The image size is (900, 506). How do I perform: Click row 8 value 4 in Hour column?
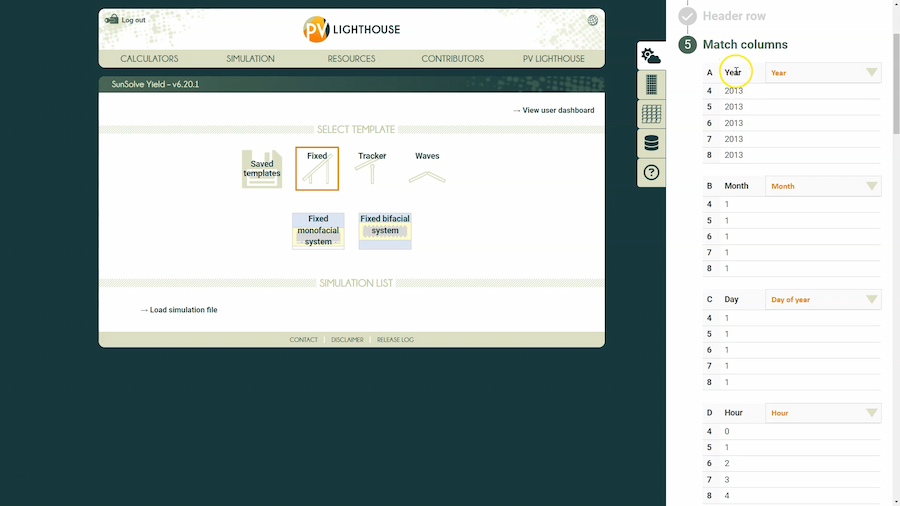click(x=727, y=496)
